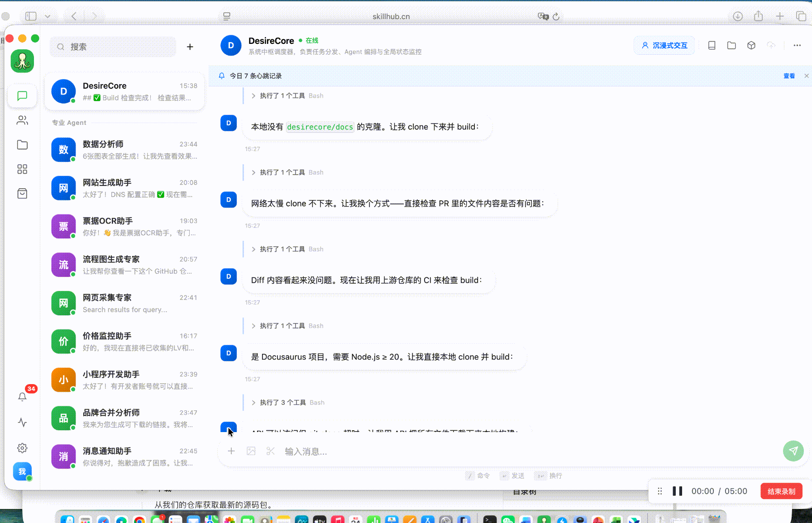Open the folder icon in left sidebar
Viewport: 812px width, 523px height.
(x=22, y=145)
